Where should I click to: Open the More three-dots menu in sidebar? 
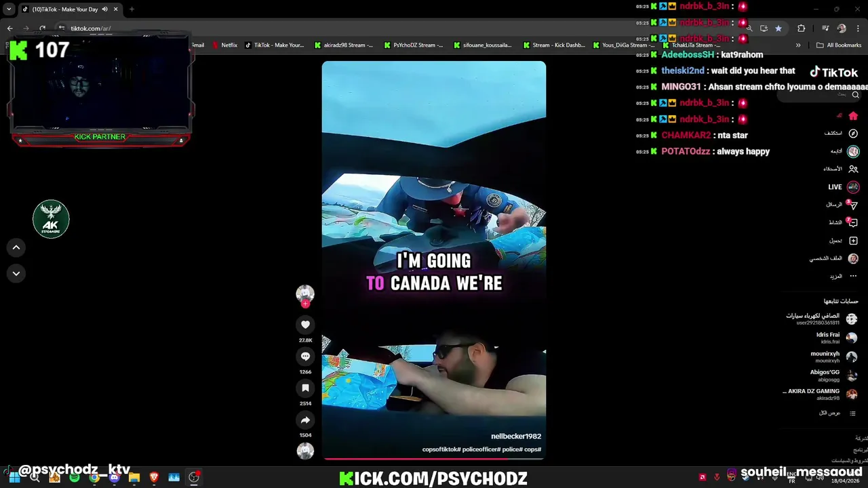pyautogui.click(x=853, y=276)
